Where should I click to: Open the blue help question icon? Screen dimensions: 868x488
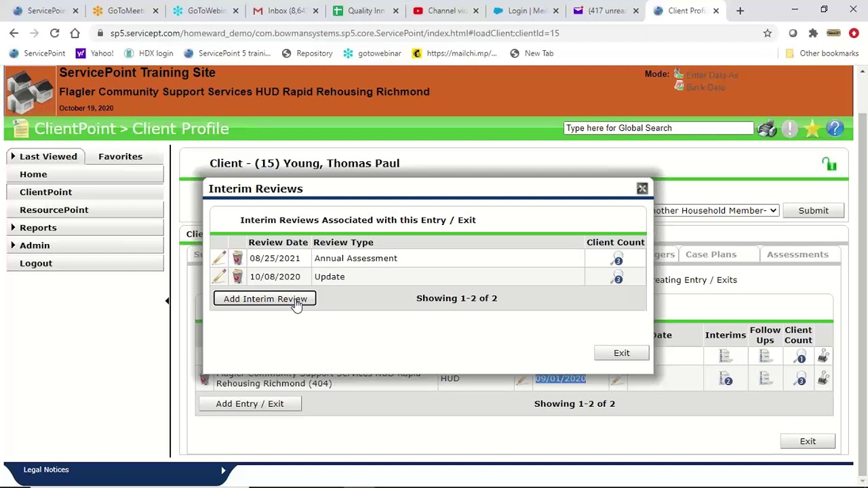click(x=835, y=129)
